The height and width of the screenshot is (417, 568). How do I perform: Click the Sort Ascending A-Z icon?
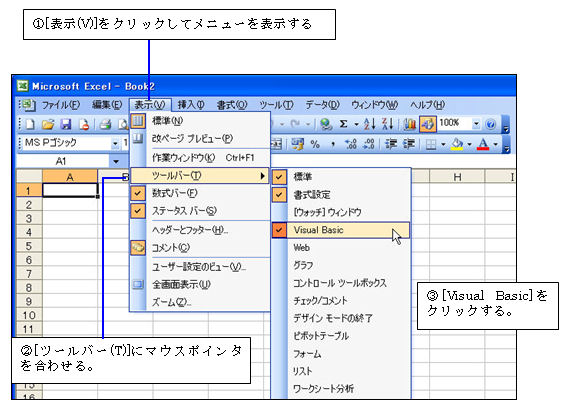tap(370, 124)
